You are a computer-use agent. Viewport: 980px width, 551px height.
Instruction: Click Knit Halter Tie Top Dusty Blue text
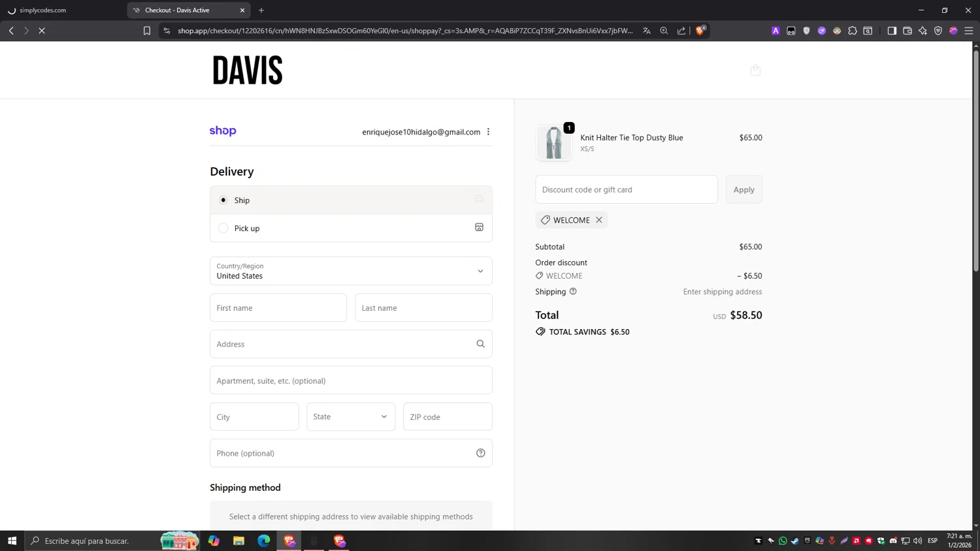(631, 138)
